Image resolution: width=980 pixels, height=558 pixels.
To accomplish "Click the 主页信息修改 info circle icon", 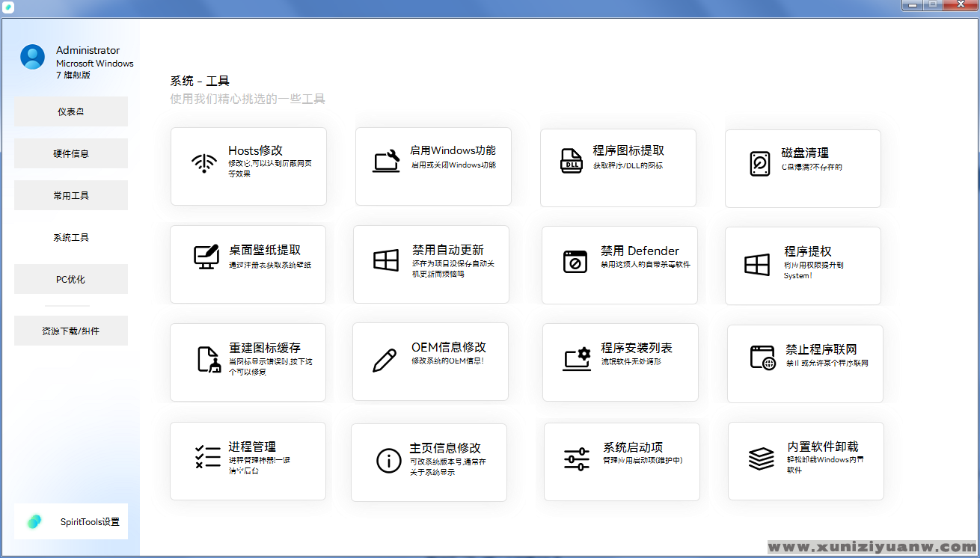I will point(389,461).
